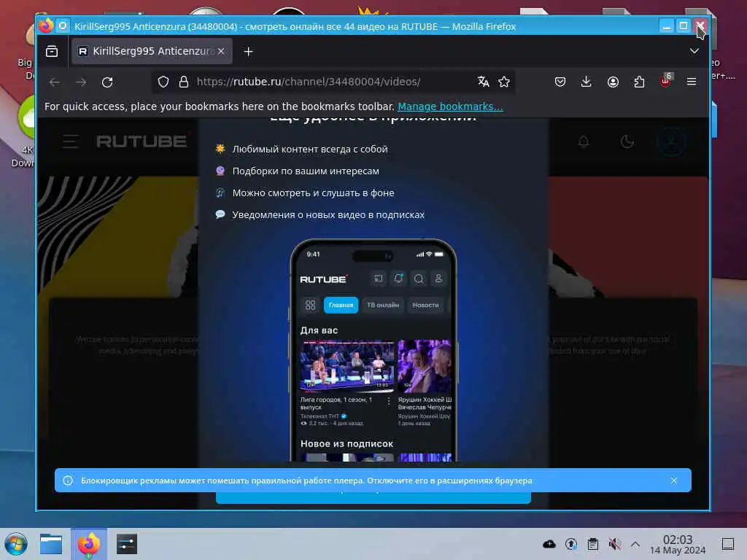Open a new tab with plus button
Viewport: 747px width, 560px height.
pos(248,52)
